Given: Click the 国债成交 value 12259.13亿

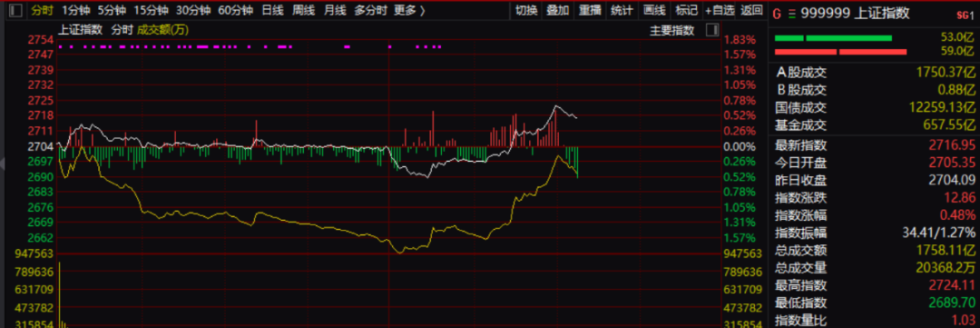Looking at the screenshot, I should click(x=942, y=108).
